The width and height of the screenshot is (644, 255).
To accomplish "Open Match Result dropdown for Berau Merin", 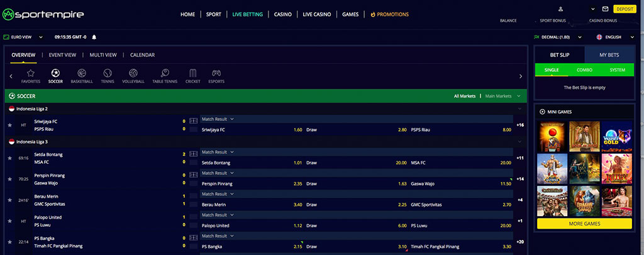I will pyautogui.click(x=218, y=194).
